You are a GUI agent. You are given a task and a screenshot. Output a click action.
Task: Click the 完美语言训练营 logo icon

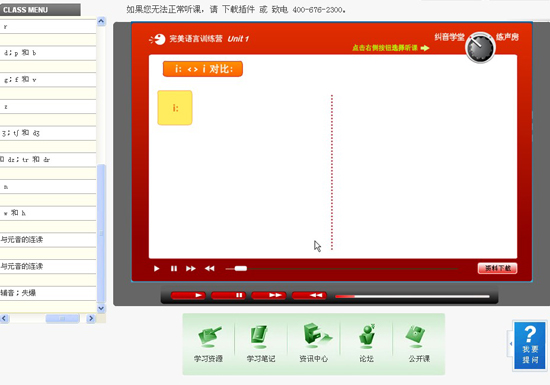point(157,39)
